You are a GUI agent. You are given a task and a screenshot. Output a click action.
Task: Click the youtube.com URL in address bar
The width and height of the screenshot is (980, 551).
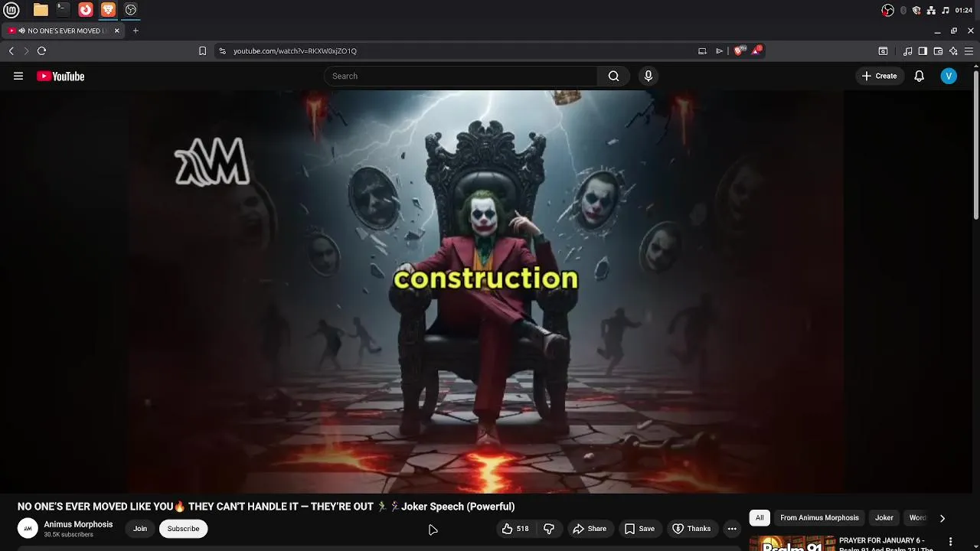click(295, 51)
